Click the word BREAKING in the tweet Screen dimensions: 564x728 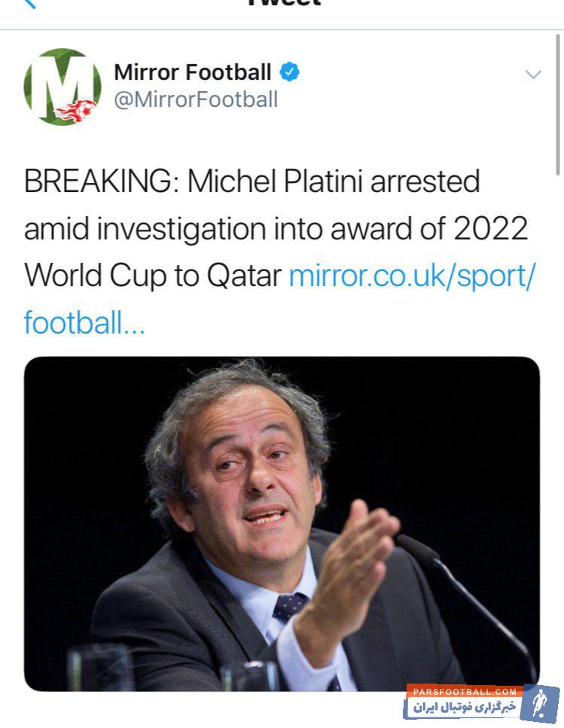pyautogui.click(x=98, y=182)
